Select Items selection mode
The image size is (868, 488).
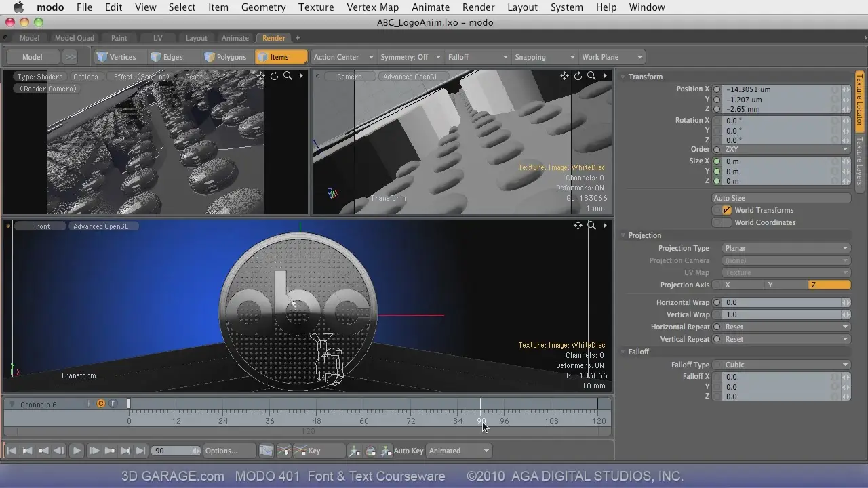coord(281,57)
